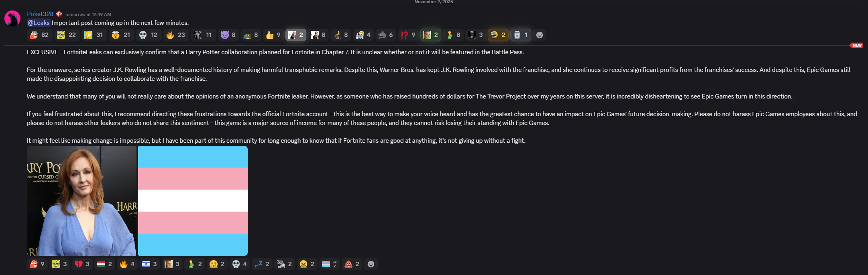Click the shark reaction with count 6

click(x=385, y=35)
